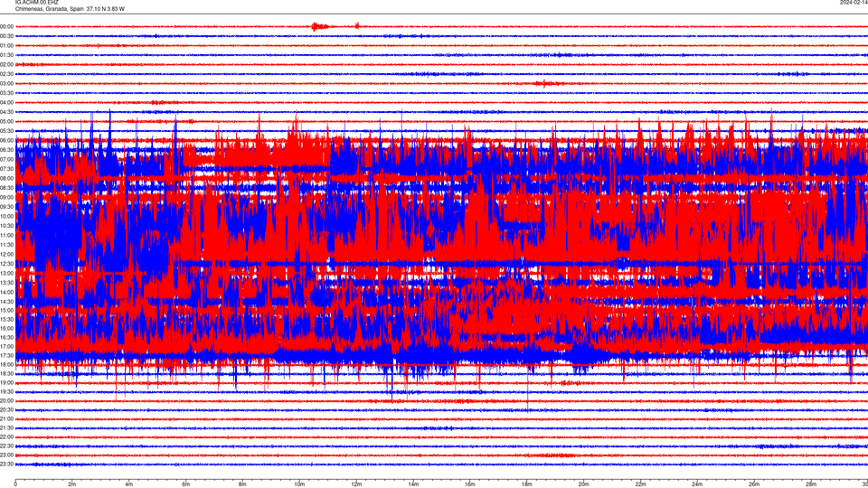The image size is (868, 488).
Task: Select the 20:30 time label
Action: click(6, 410)
